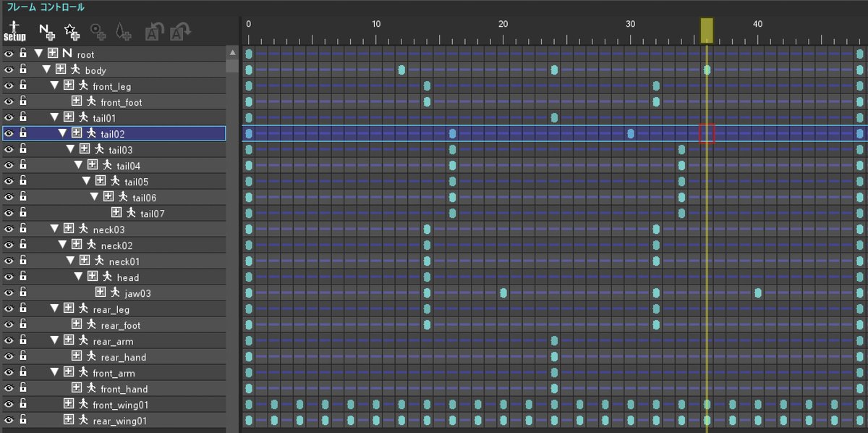This screenshot has width=868, height=433.
Task: Click the first A arrow icon in toolbar
Action: pyautogui.click(x=155, y=31)
